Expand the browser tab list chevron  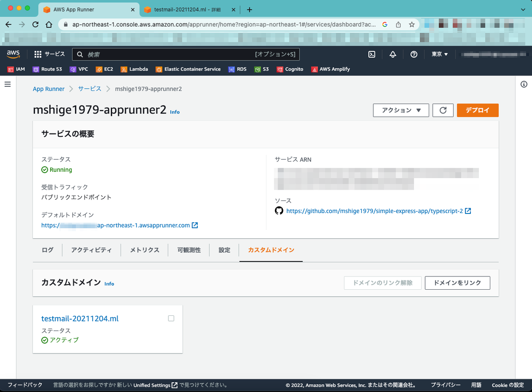(x=523, y=9)
